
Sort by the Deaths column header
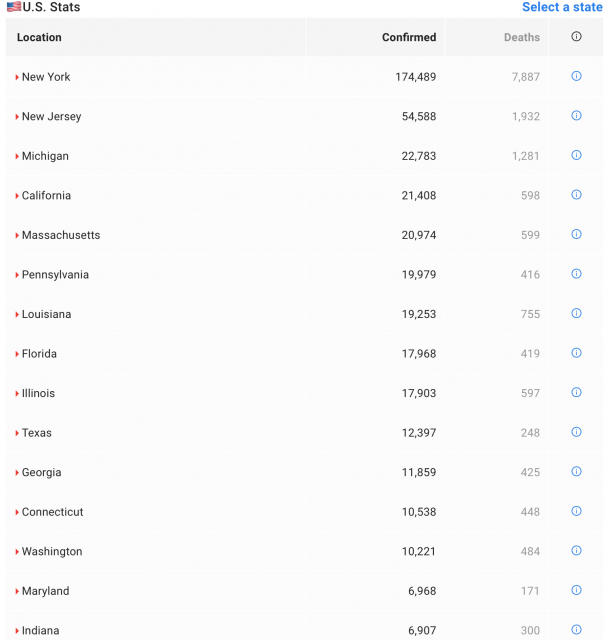[x=521, y=38]
